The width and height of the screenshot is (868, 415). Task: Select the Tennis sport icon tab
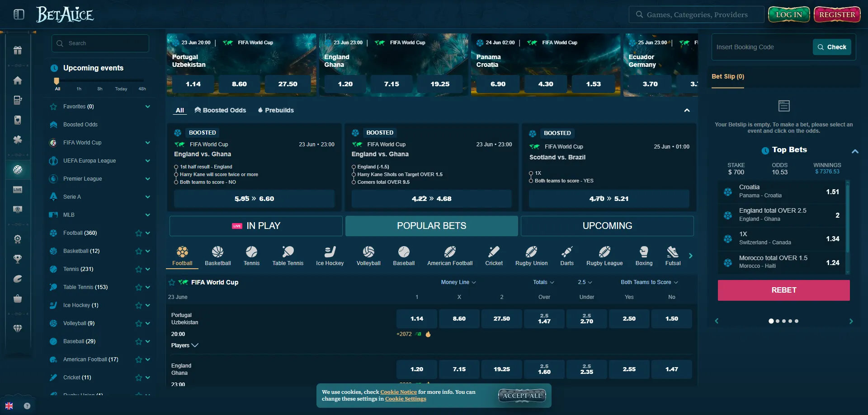coord(251,256)
